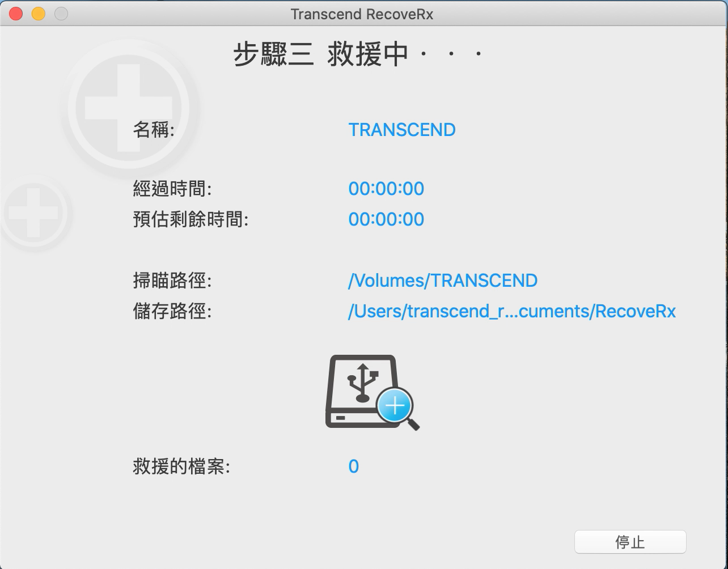Click the 掃瞄路徑 label
Image resolution: width=728 pixels, height=569 pixels.
[x=172, y=281]
